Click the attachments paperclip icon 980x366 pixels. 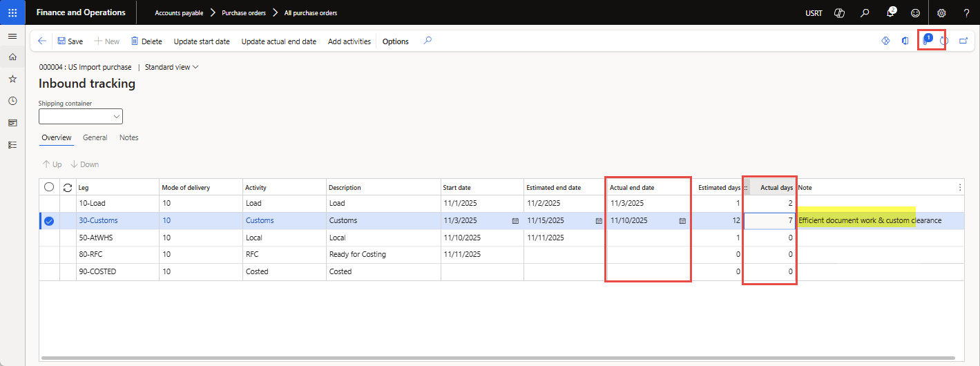point(926,41)
